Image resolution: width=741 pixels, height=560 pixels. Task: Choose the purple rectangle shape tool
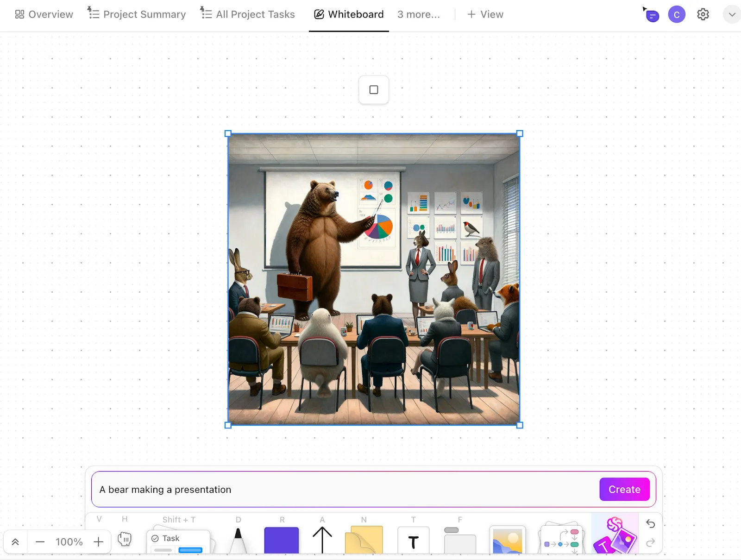click(x=282, y=540)
